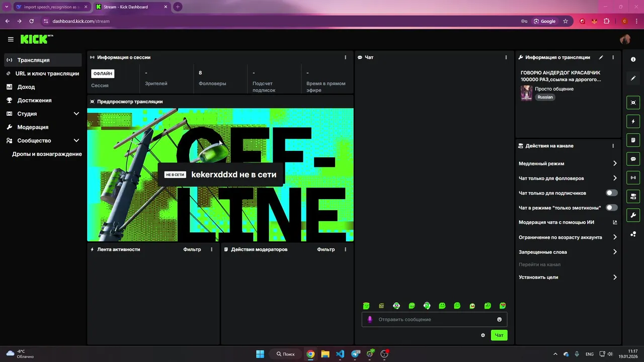This screenshot has height=362, width=644.
Task: Open Дропы и вознаграждение sidebar item
Action: point(47,154)
